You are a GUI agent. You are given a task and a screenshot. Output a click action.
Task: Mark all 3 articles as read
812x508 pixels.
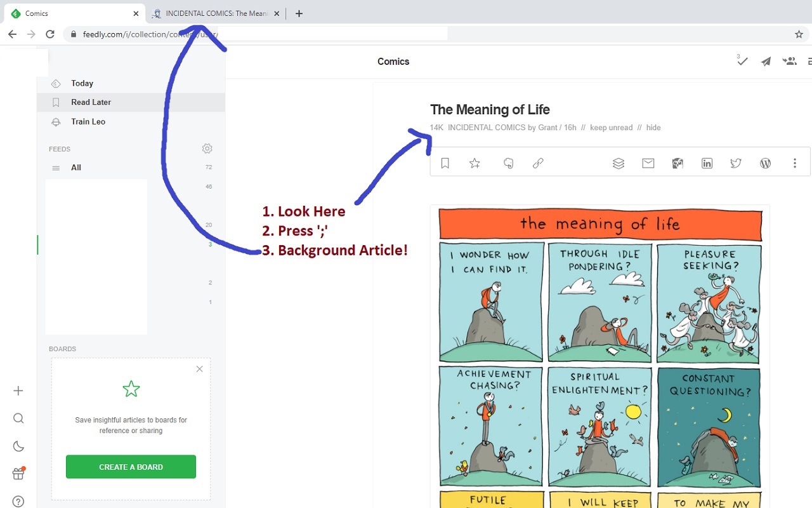(741, 62)
